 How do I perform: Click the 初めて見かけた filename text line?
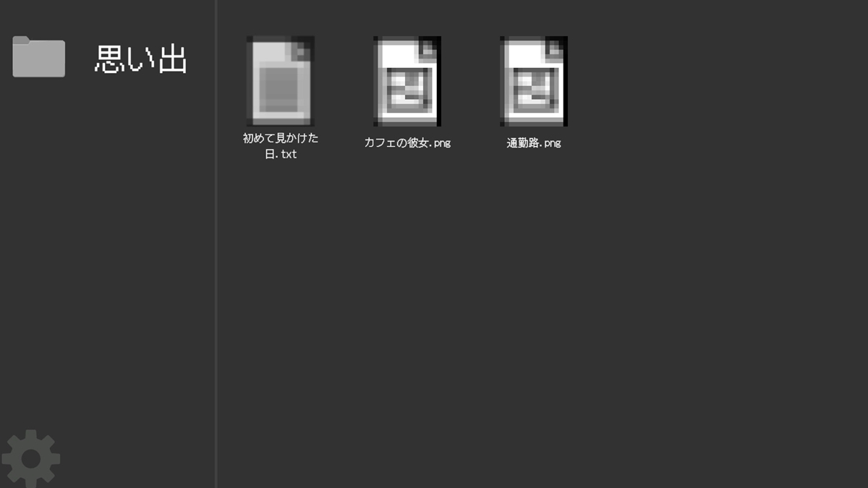281,138
